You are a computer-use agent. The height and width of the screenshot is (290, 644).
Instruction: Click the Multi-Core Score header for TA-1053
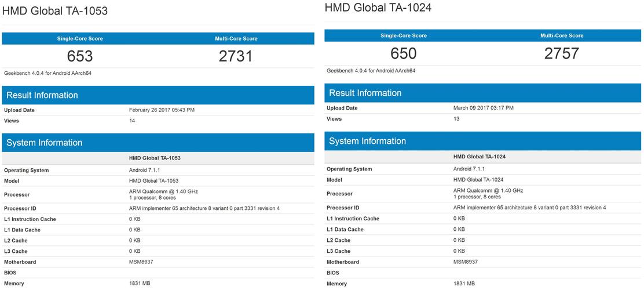tap(236, 39)
